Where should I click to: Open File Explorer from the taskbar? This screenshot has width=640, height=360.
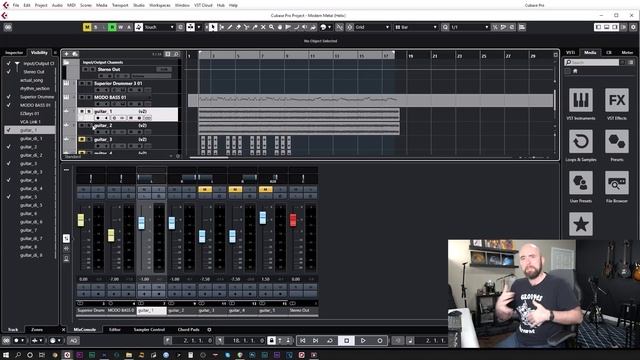[x=129, y=355]
